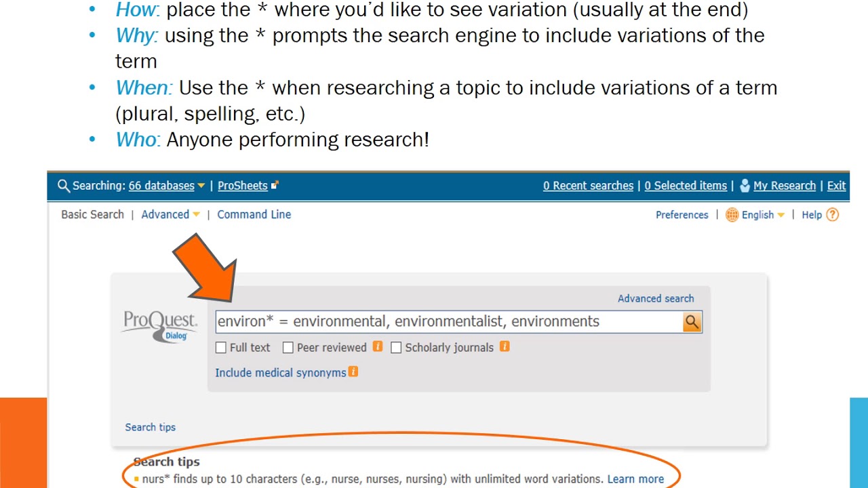Enable the Full text checkbox
Image resolution: width=868 pixels, height=488 pixels.
click(x=221, y=348)
